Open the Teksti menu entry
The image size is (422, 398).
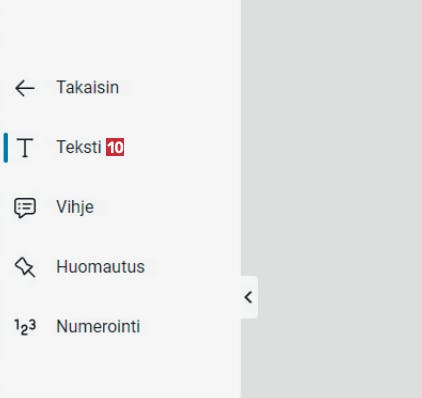pos(79,147)
